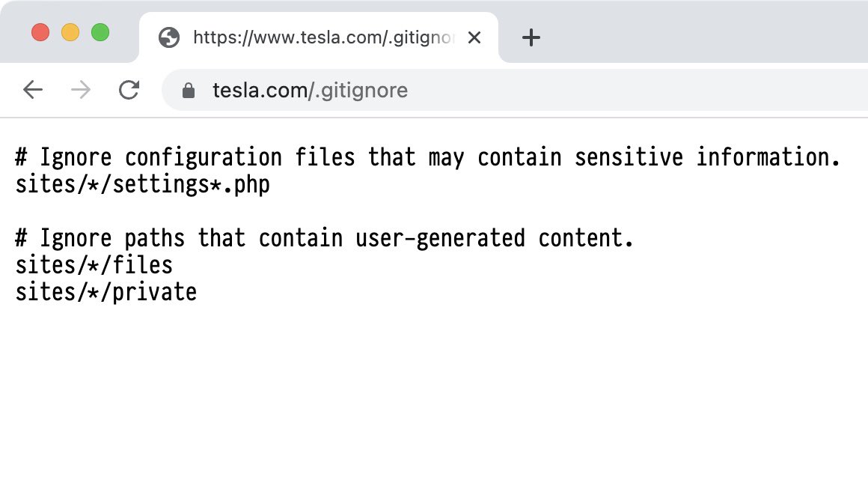Click the forward navigation arrow
Screen dimensions: 868x489
coord(81,90)
